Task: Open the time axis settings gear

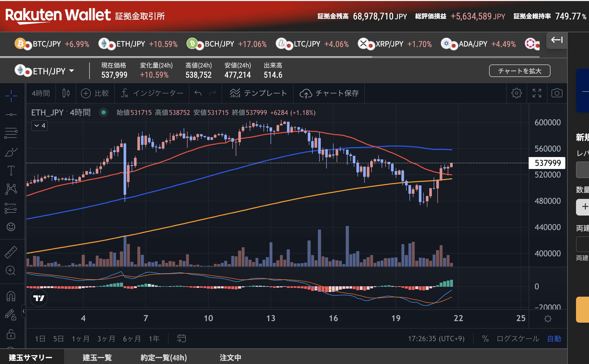Action: [548, 319]
